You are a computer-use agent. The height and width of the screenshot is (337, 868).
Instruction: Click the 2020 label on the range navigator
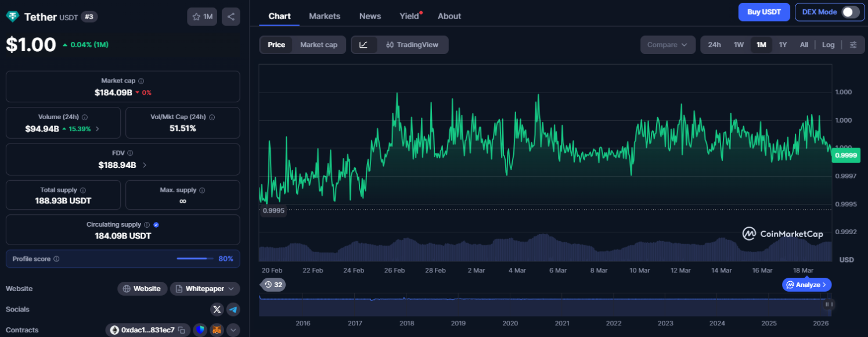click(510, 324)
